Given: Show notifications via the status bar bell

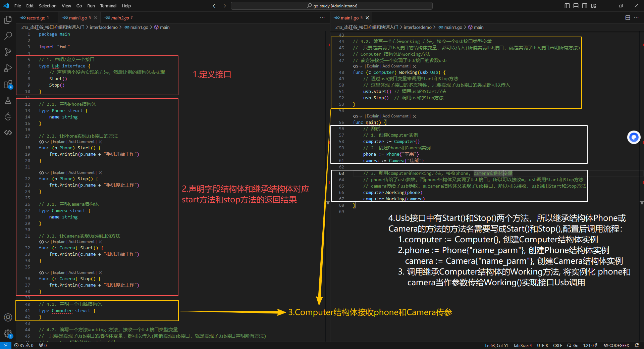Looking at the screenshot, I should pos(637,345).
